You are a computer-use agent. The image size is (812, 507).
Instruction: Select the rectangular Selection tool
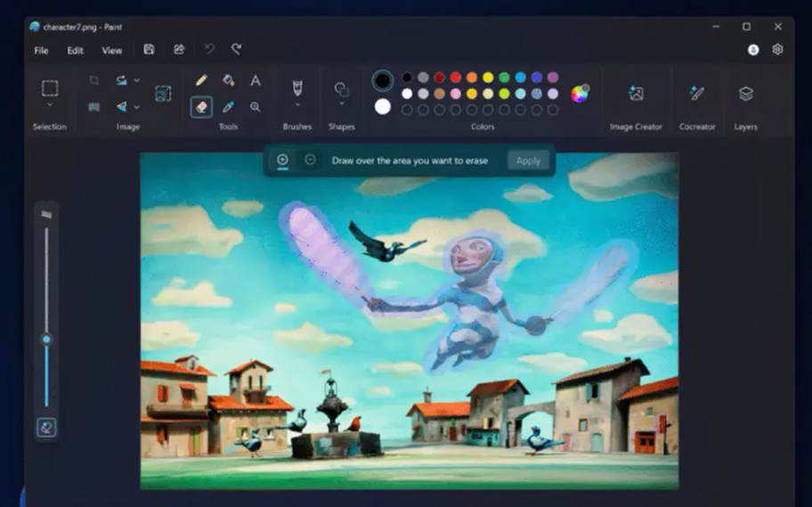point(50,88)
